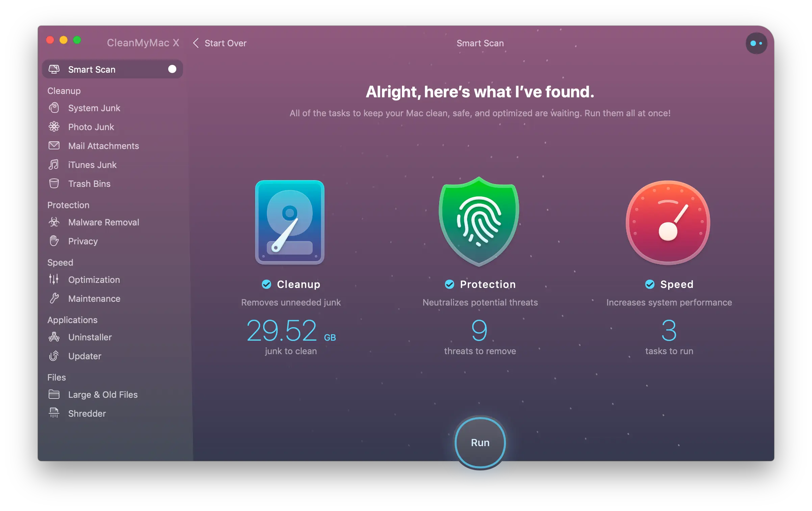
Task: Select Large & Old Files option
Action: pos(102,394)
